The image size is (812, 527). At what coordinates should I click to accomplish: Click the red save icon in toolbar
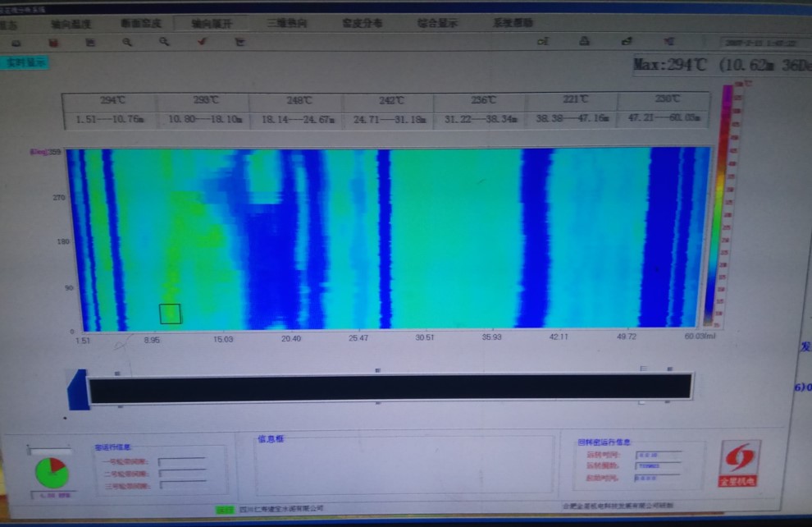[x=55, y=42]
